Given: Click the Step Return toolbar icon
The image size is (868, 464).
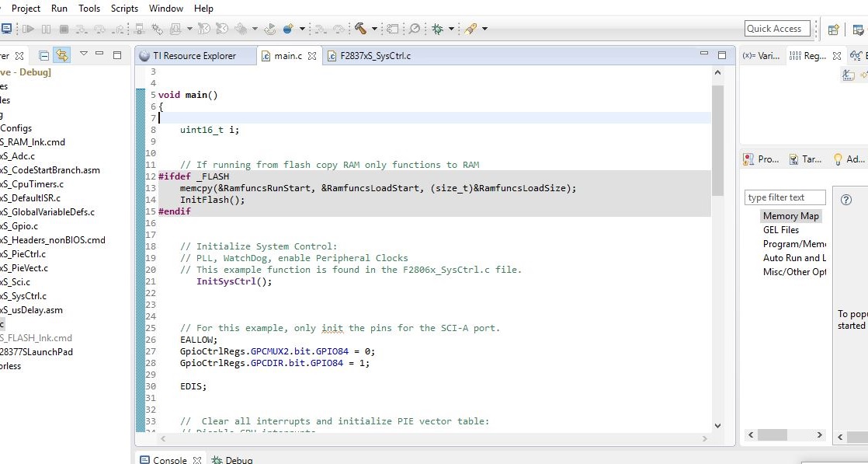Looking at the screenshot, I should 117,29.
